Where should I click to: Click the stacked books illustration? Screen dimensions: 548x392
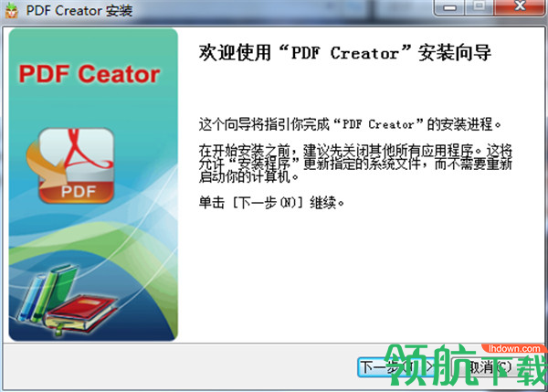tap(67, 300)
